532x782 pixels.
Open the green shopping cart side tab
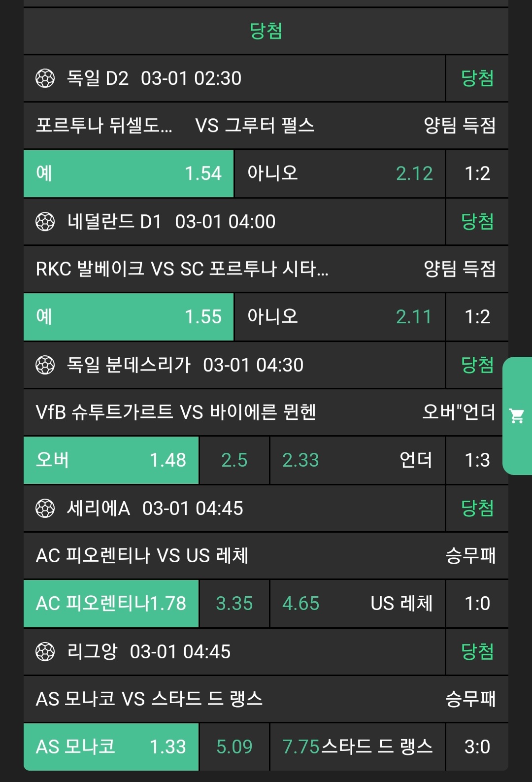[x=517, y=416]
